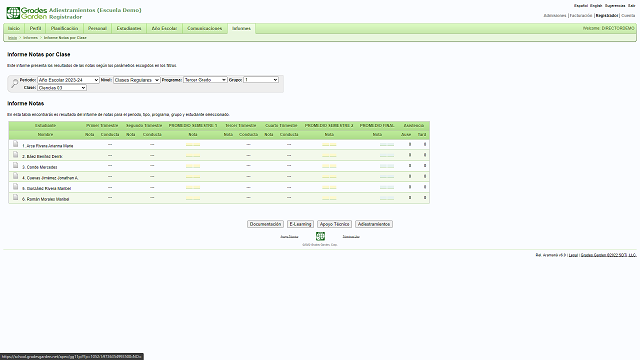Click Informes breadcrumb link
The height and width of the screenshot is (360, 640).
(x=30, y=38)
